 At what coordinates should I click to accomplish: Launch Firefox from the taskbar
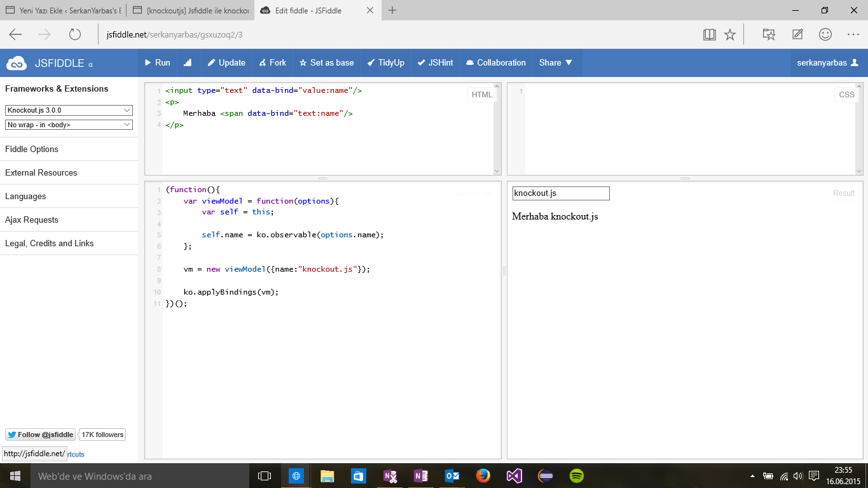483,475
